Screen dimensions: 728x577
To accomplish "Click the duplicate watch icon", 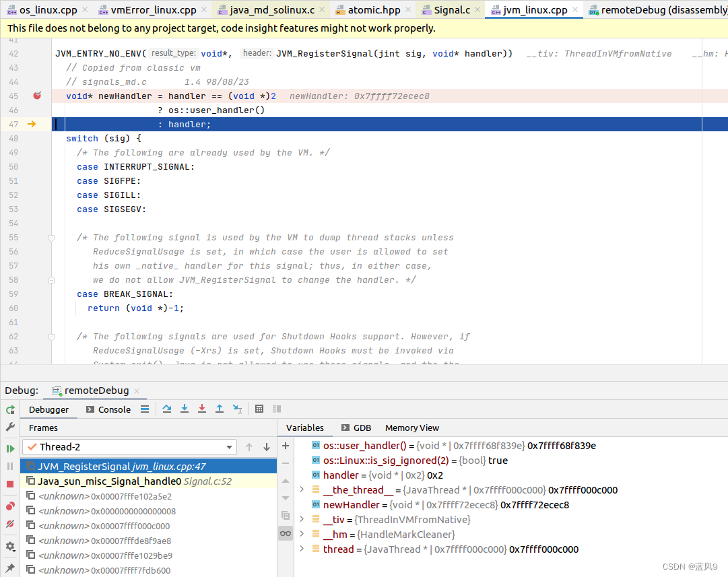I will [x=286, y=516].
